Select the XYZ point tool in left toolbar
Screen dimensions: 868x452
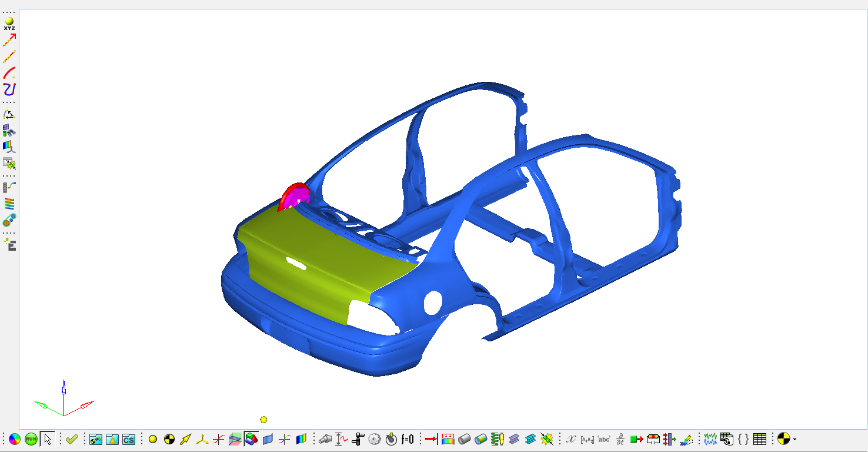[9, 24]
